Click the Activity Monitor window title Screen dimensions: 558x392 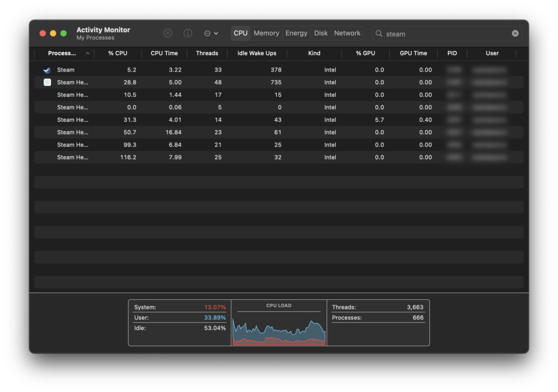(103, 30)
